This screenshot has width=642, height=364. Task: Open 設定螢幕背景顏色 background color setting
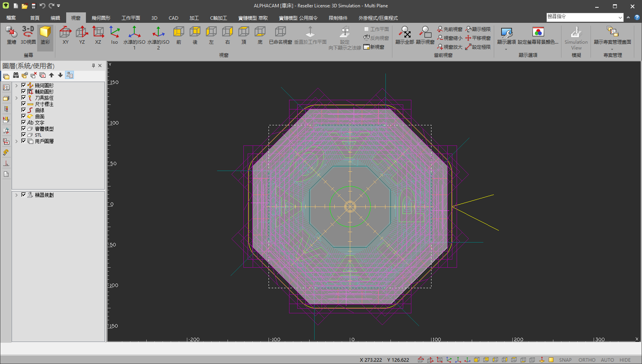[538, 35]
